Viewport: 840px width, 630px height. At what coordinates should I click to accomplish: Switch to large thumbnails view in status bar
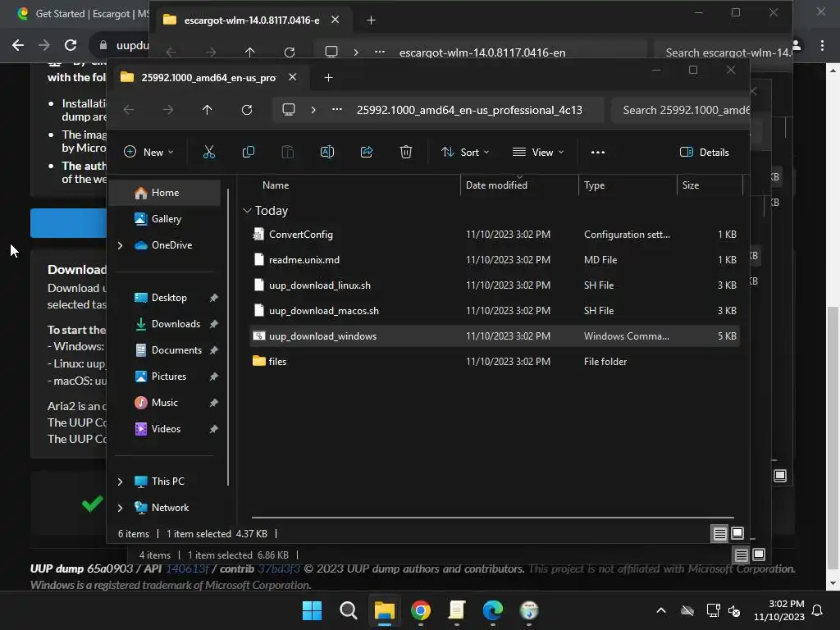[737, 533]
